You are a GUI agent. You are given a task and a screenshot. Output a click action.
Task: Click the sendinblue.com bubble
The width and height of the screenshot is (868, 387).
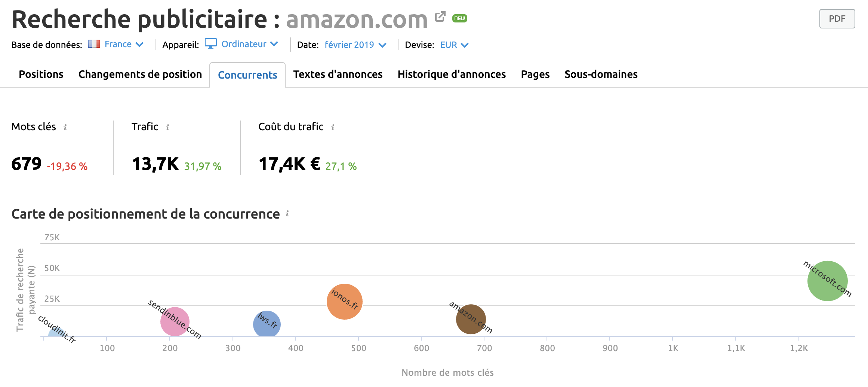coord(174,322)
